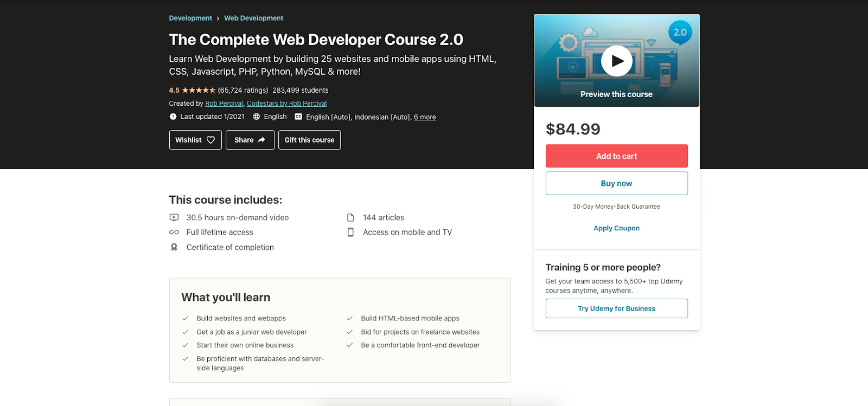Click checkmark beside Build HTML-based mobile apps
Viewport: 868px width, 406px height.
click(349, 318)
